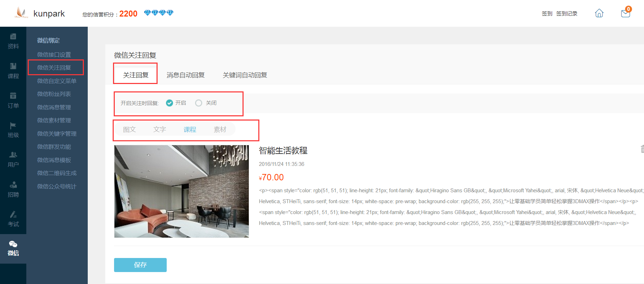644x284 pixels.
Task: Open the 班级 flag icon
Action: [13, 130]
